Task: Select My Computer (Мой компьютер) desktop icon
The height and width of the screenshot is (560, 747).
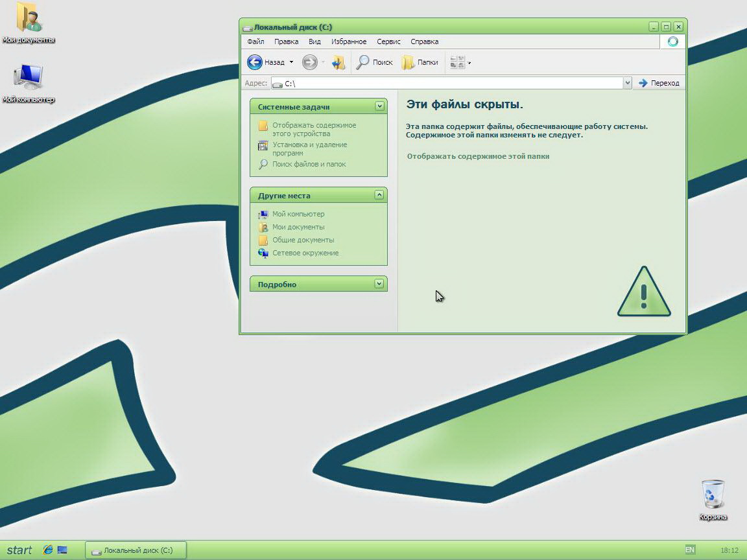Action: (x=28, y=78)
